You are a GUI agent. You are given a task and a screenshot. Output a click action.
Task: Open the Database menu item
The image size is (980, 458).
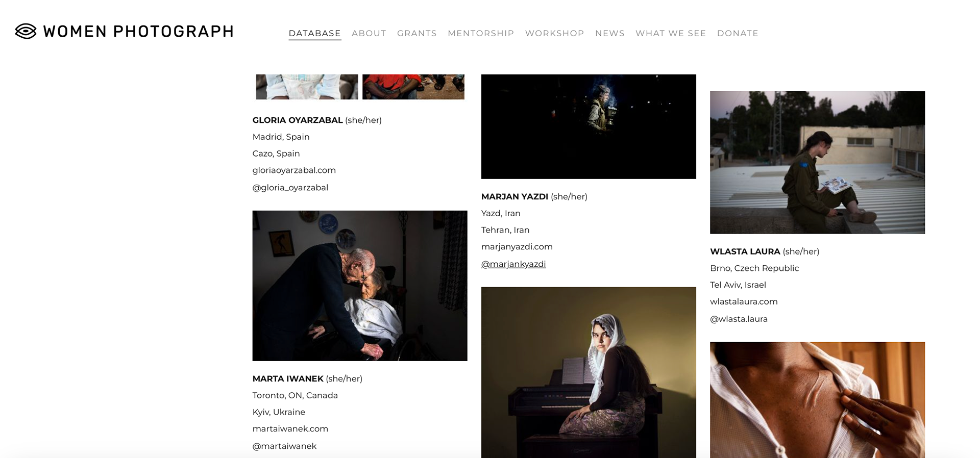[x=314, y=33]
